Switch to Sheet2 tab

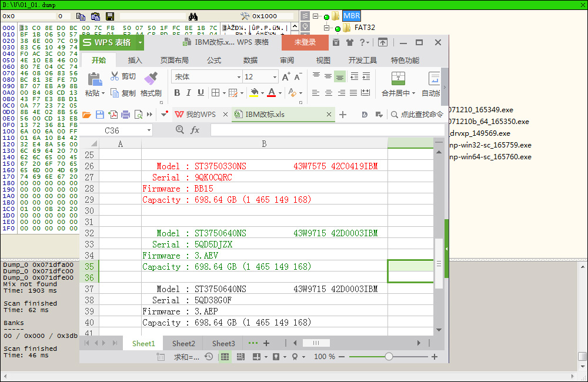point(183,343)
